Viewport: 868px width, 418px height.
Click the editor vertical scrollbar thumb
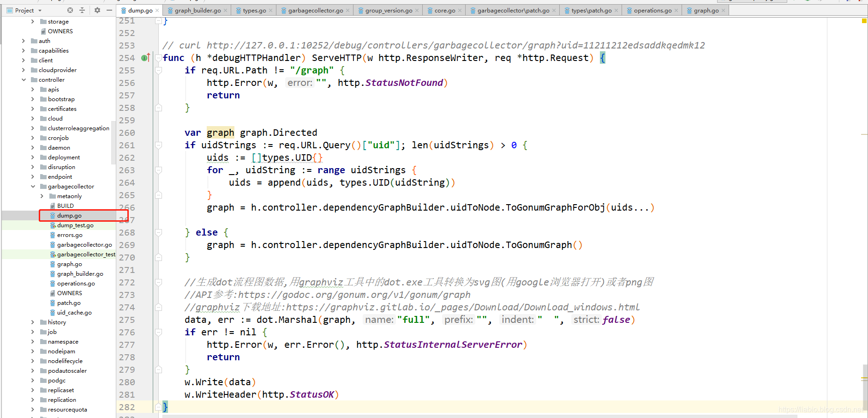[x=865, y=387]
